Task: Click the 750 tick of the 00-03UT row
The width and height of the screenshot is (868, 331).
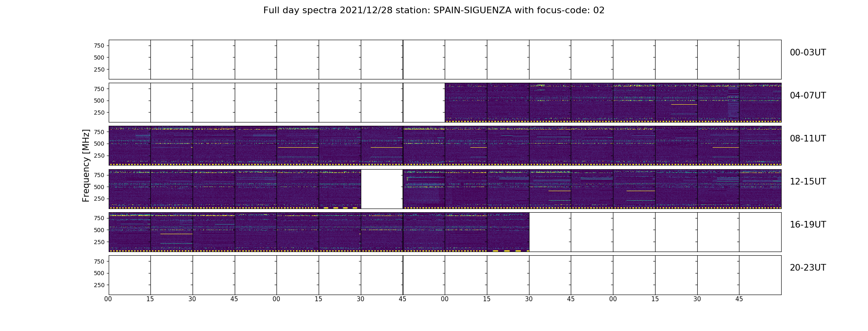Action: [x=99, y=46]
